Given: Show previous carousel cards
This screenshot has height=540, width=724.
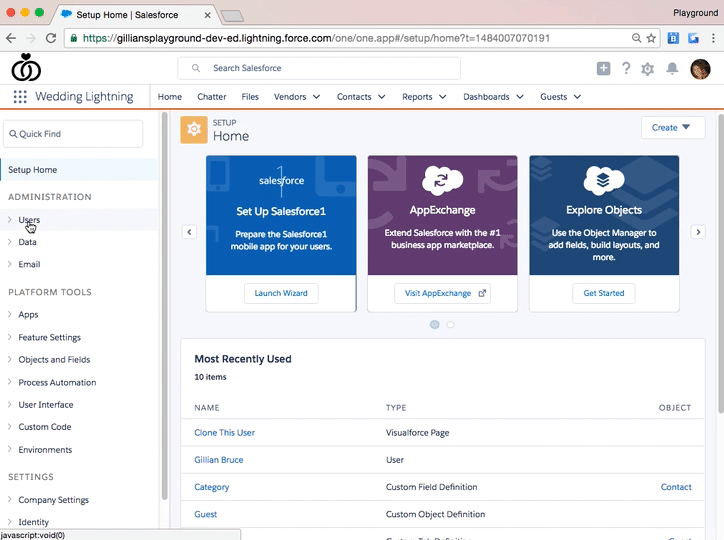Looking at the screenshot, I should (189, 232).
